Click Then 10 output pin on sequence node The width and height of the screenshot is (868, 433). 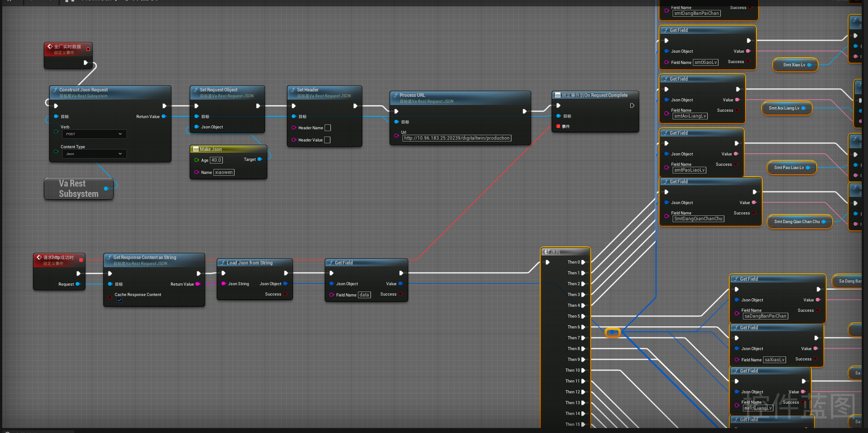(583, 370)
